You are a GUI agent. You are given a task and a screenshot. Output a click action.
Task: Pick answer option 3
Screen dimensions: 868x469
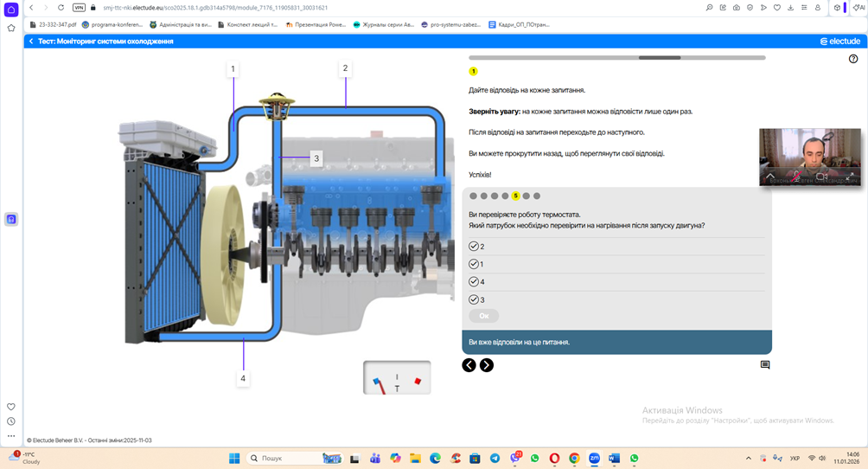coord(474,299)
